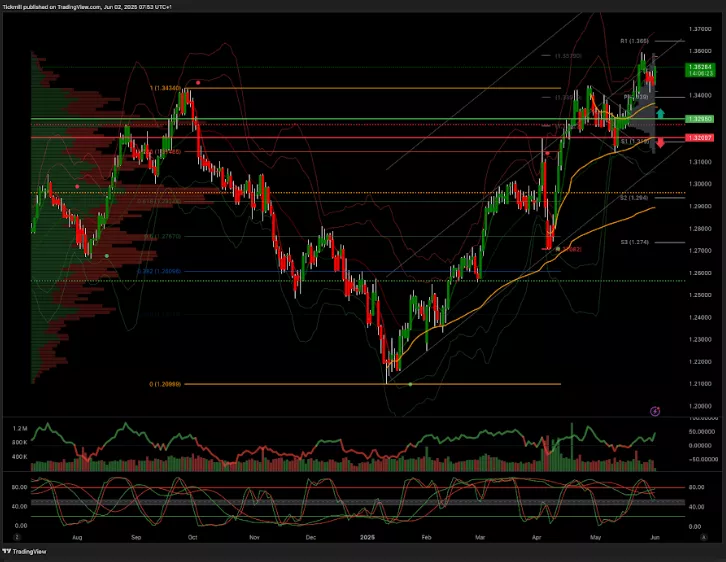Click the purple circular icon above indicator pane
This screenshot has width=726, height=562.
point(655,411)
